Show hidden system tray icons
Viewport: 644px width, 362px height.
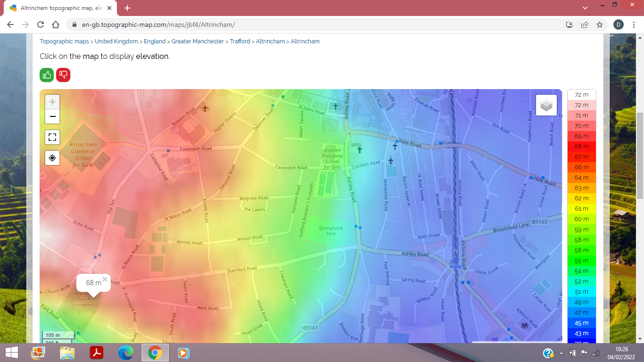coord(561,353)
